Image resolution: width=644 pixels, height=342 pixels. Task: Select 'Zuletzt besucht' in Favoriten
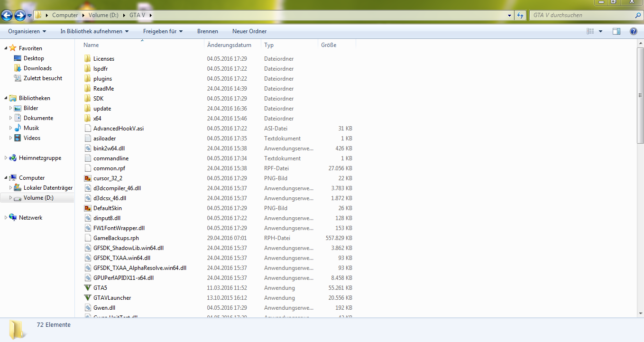click(43, 78)
